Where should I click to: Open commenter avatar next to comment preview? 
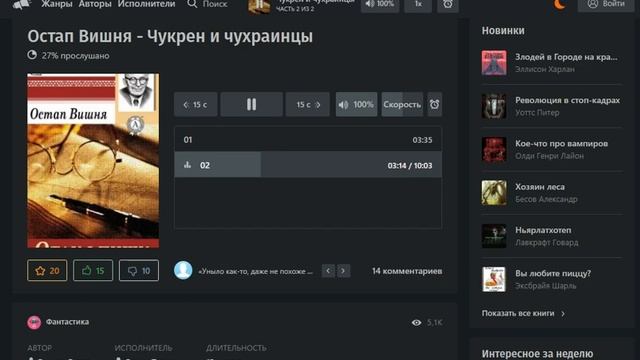point(183,270)
